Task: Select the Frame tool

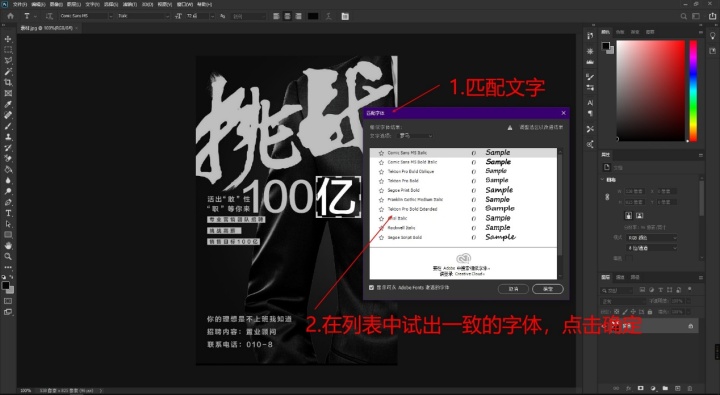Action: tap(8, 93)
